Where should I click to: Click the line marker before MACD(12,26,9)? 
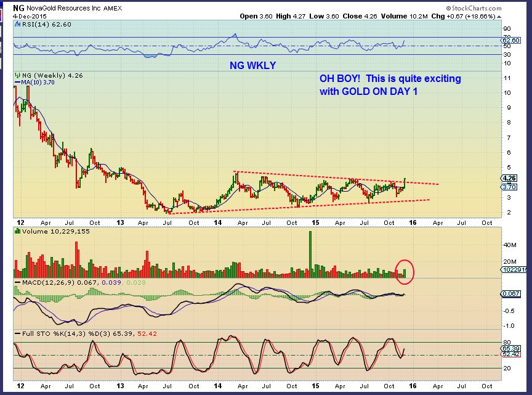(18, 282)
